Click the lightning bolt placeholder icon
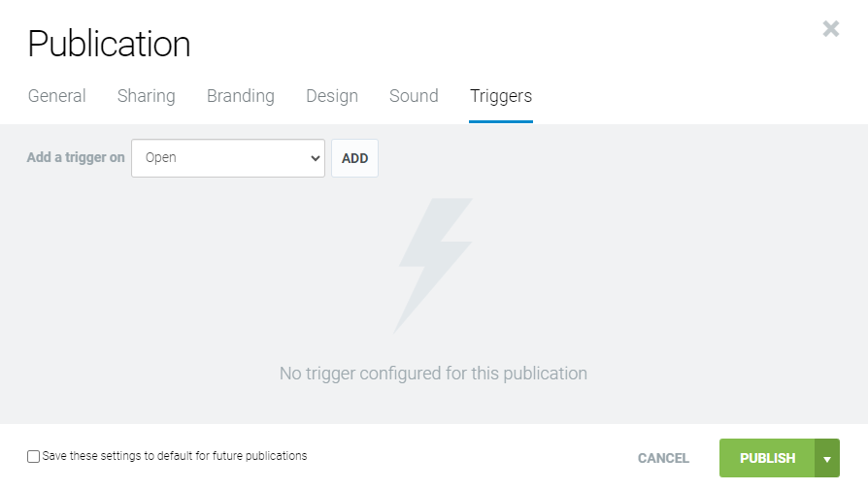 [434, 264]
